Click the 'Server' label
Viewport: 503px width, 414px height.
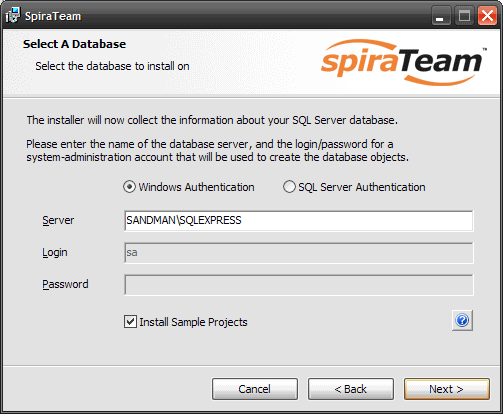pyautogui.click(x=58, y=220)
